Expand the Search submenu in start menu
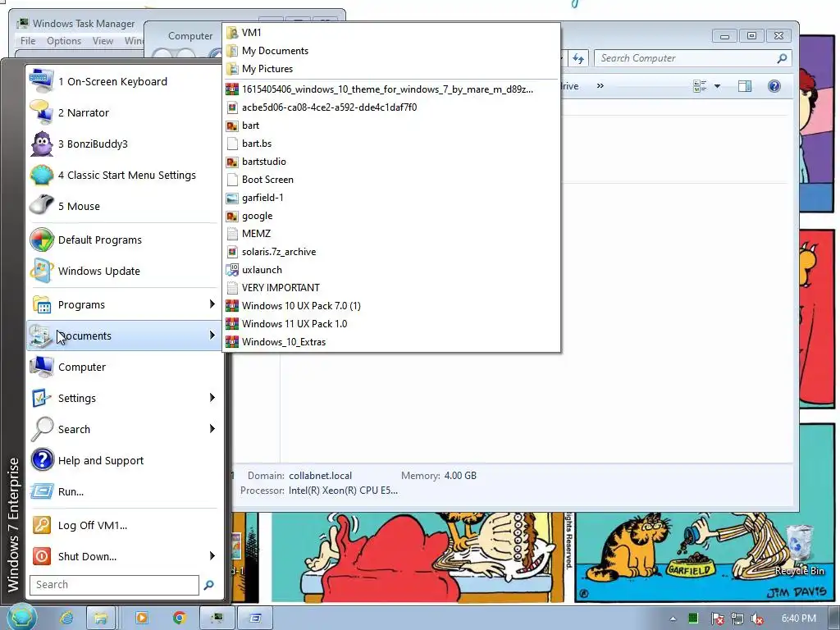The height and width of the screenshot is (630, 840). pos(125,429)
